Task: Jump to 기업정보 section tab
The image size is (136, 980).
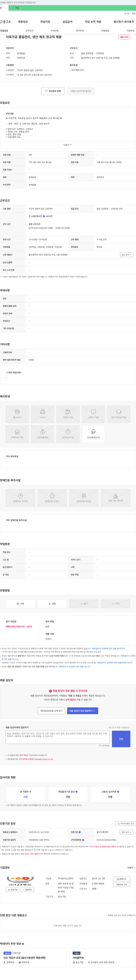Action: pyautogui.click(x=130, y=30)
